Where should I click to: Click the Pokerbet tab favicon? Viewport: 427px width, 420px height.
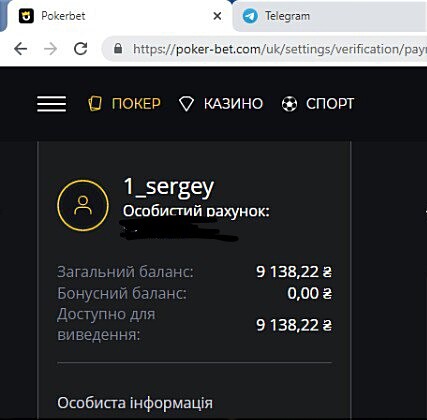tap(26, 16)
